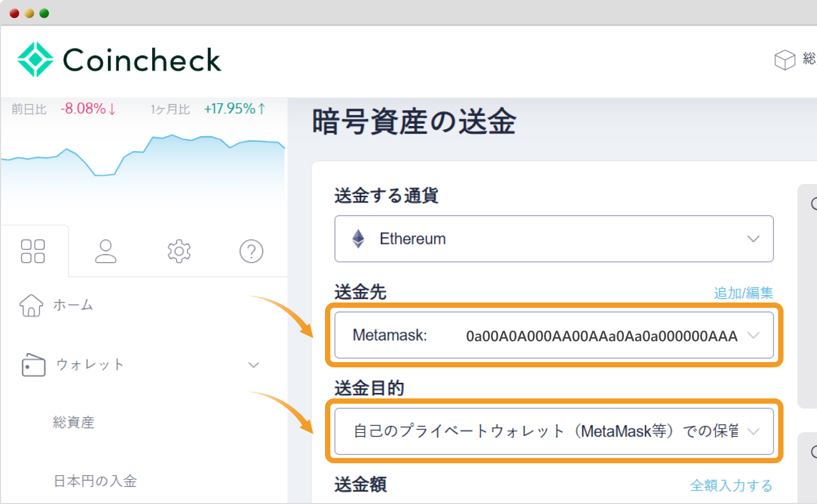Click the Ethereum diamond icon

(x=359, y=239)
